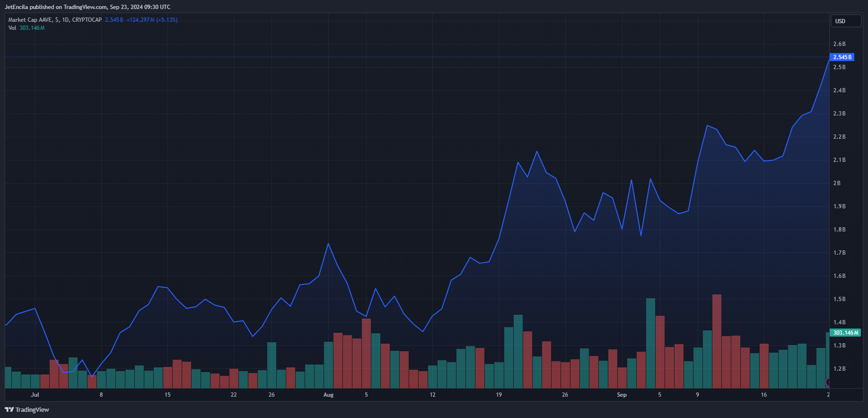This screenshot has width=868, height=418.
Task: Click the 19 date label on time axis
Action: (x=499, y=395)
